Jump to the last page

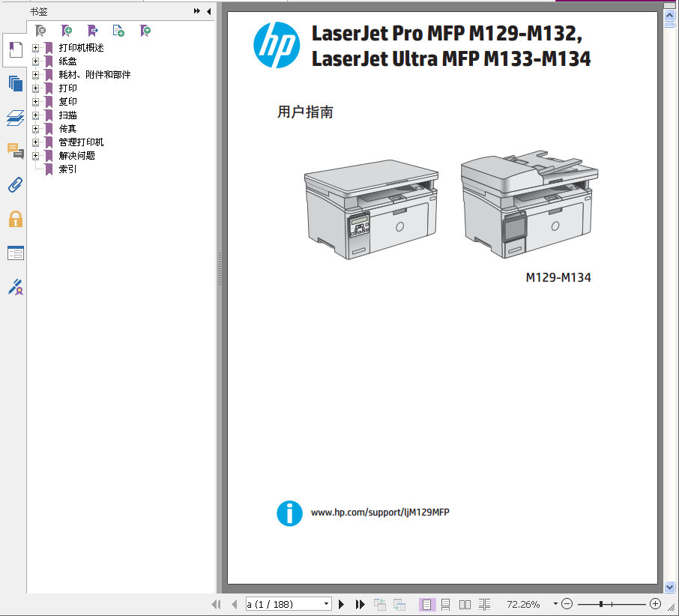pos(360,604)
